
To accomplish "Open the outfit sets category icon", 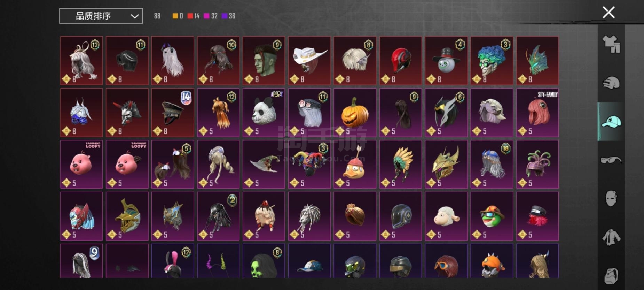I will [x=611, y=44].
